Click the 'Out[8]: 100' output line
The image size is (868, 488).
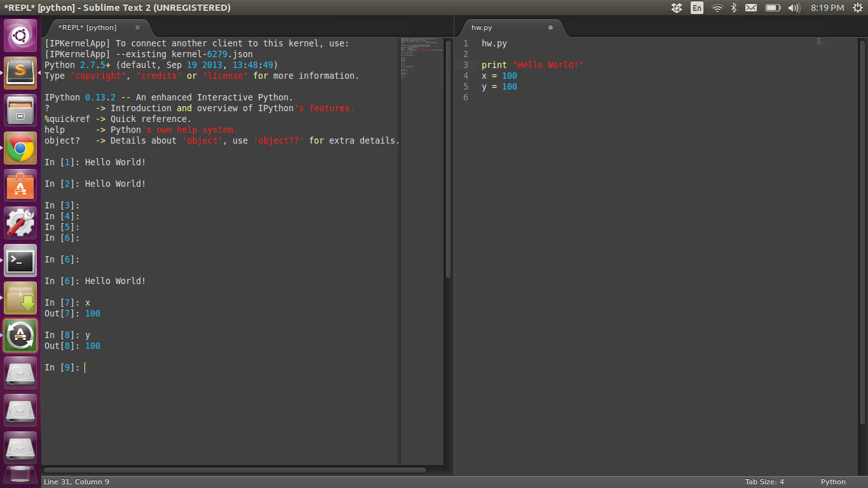(x=72, y=346)
